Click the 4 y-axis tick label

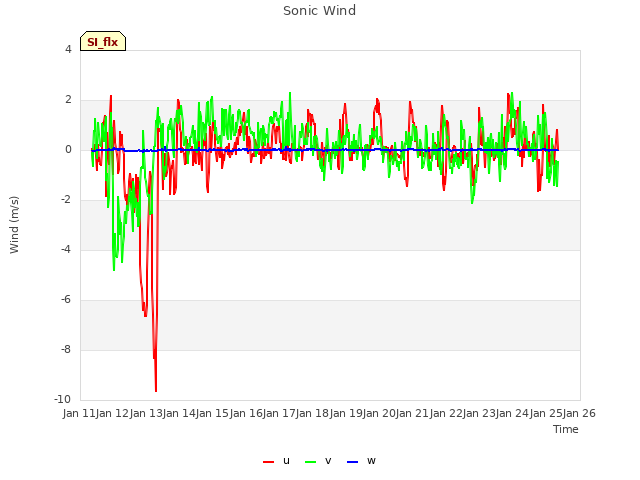pyautogui.click(x=68, y=49)
